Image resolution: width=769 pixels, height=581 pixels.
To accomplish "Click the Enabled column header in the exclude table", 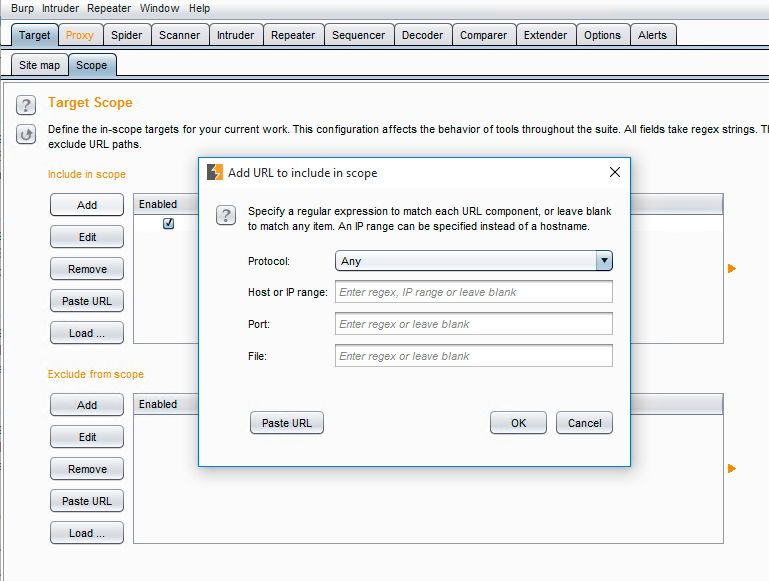I will click(x=166, y=404).
